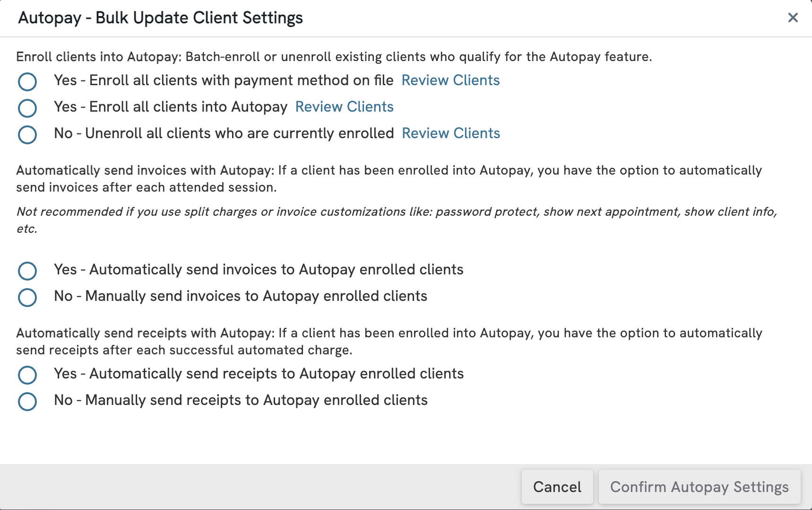The width and height of the screenshot is (812, 510).
Task: Select "Yes - Enroll all clients with payment method on file"
Action: click(x=27, y=81)
